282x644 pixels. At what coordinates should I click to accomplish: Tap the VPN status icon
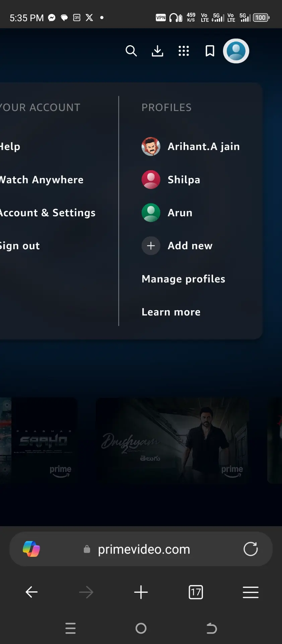pos(161,17)
